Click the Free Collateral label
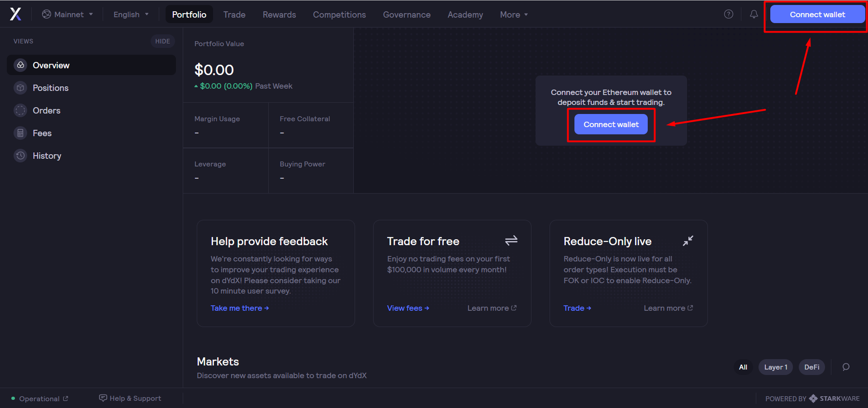 [305, 119]
